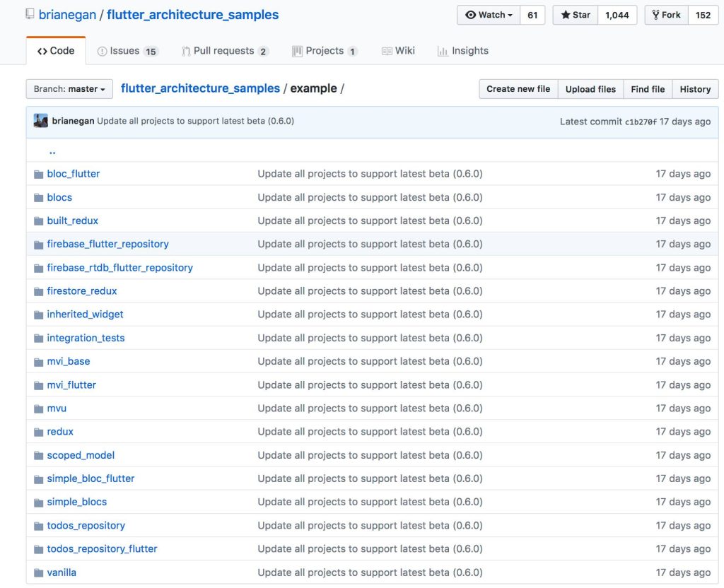Click the repository book icon beside brianegan
724x588 pixels.
[x=30, y=14]
